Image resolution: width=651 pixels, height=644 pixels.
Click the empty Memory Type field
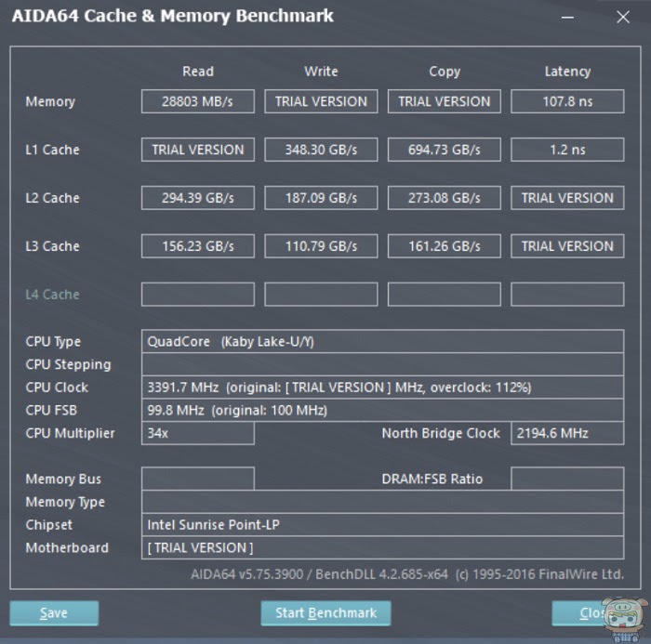[x=382, y=502]
